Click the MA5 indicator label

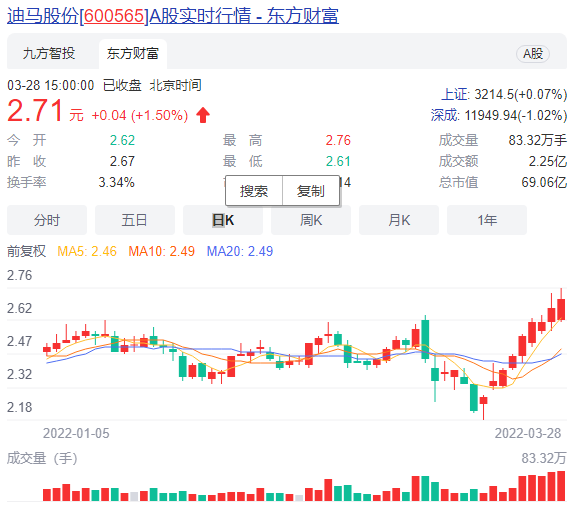coord(87,251)
